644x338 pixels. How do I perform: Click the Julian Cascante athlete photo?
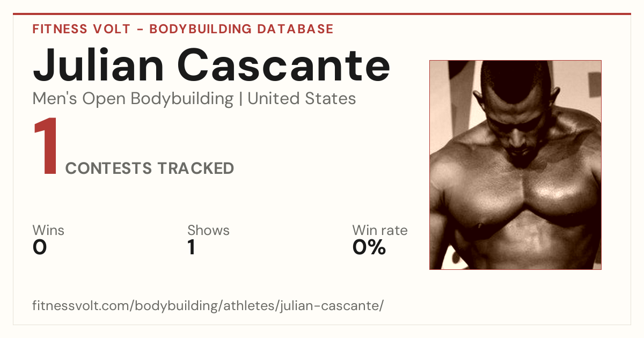[x=515, y=165]
